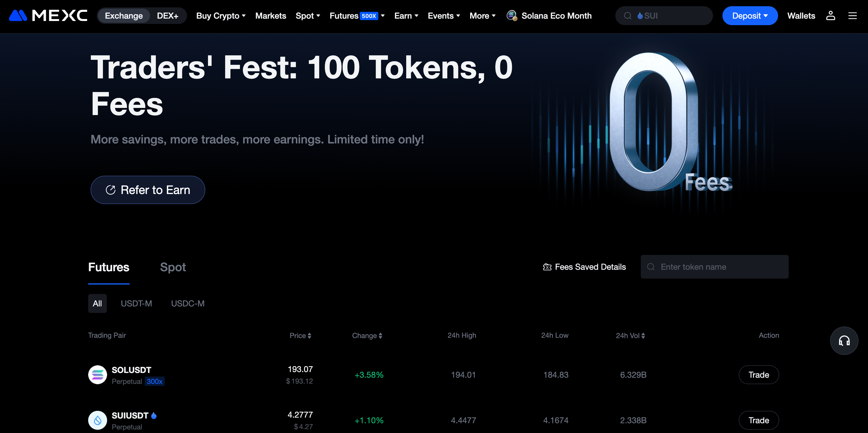
Task: Click the SUIUSDT coin icon
Action: click(97, 420)
